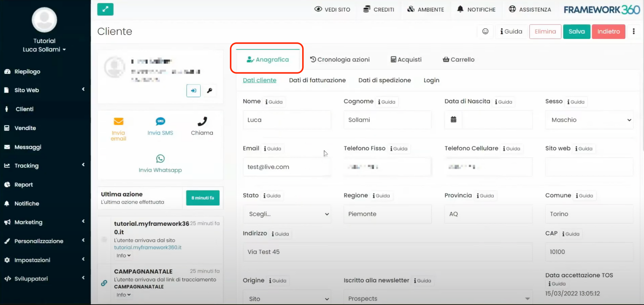The image size is (644, 305).
Task: Click the smiley emoji icon near Guida
Action: (485, 31)
